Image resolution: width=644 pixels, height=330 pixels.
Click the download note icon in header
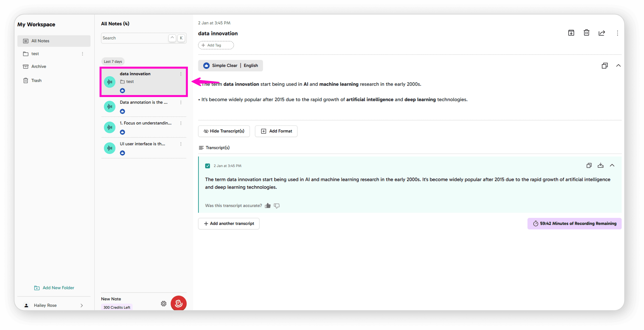571,33
